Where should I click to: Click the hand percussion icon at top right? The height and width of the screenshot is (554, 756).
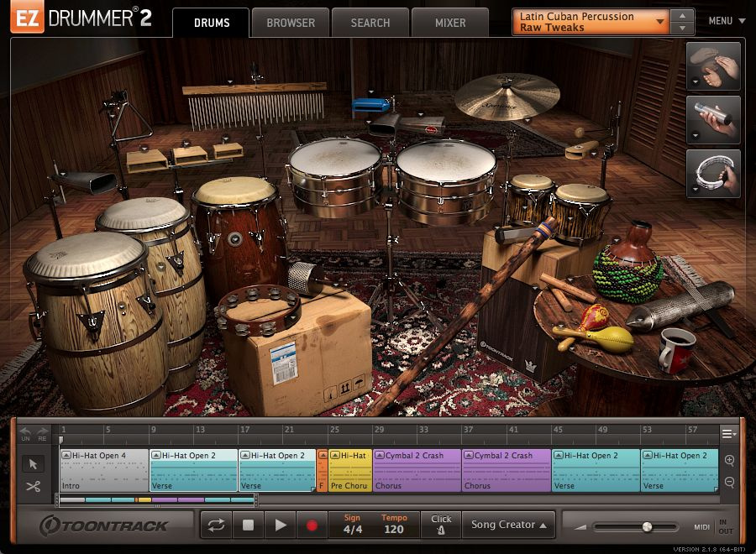click(x=712, y=67)
